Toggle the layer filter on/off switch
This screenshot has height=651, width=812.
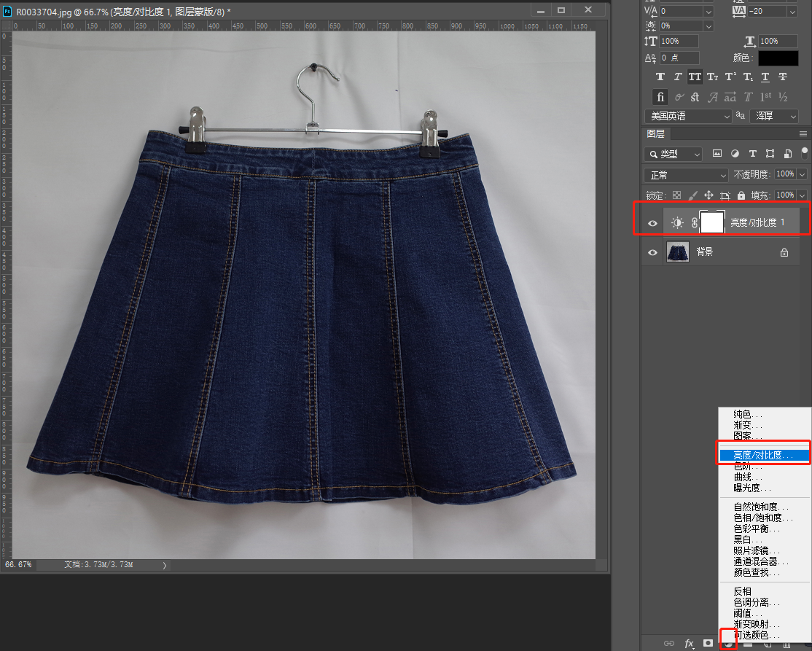[805, 153]
